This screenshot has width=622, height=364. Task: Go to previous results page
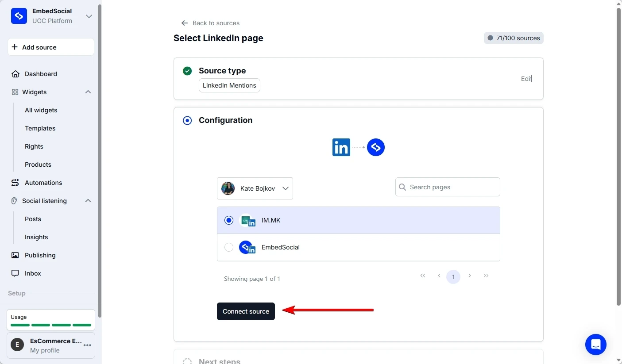coord(439,276)
